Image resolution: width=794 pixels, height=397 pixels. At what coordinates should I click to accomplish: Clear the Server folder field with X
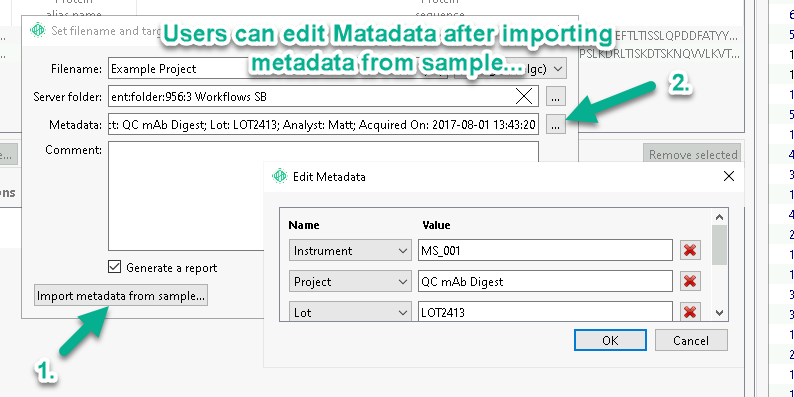click(524, 96)
